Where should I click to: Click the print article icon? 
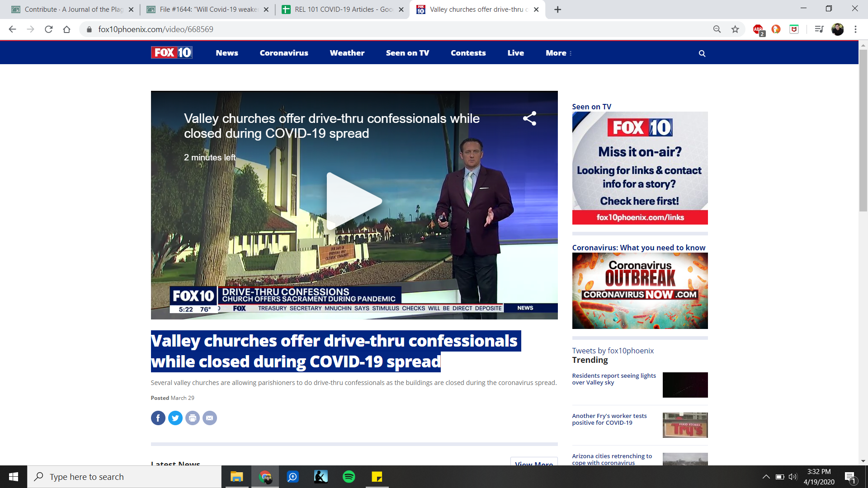192,418
